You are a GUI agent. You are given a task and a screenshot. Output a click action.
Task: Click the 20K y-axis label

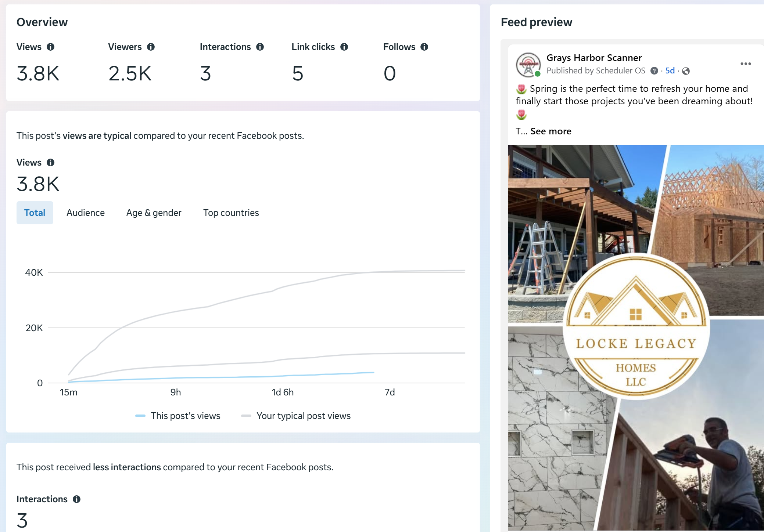tap(34, 328)
